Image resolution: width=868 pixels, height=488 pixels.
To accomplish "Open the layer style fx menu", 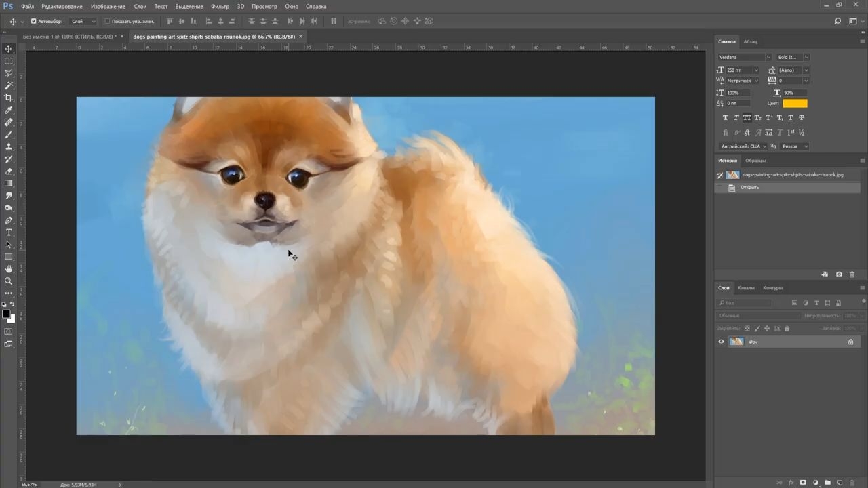I will tap(791, 483).
